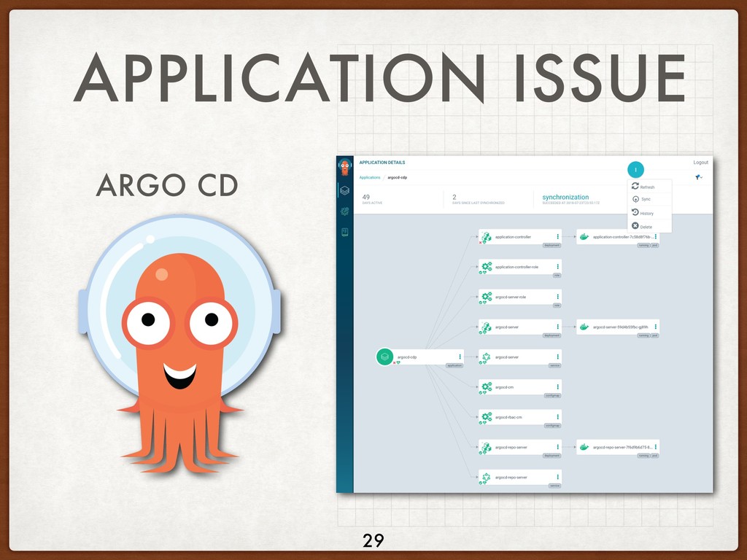The image size is (747, 560).
Task: Click the 'pod' tag on argocd-repo-server pod
Action: 654,455
